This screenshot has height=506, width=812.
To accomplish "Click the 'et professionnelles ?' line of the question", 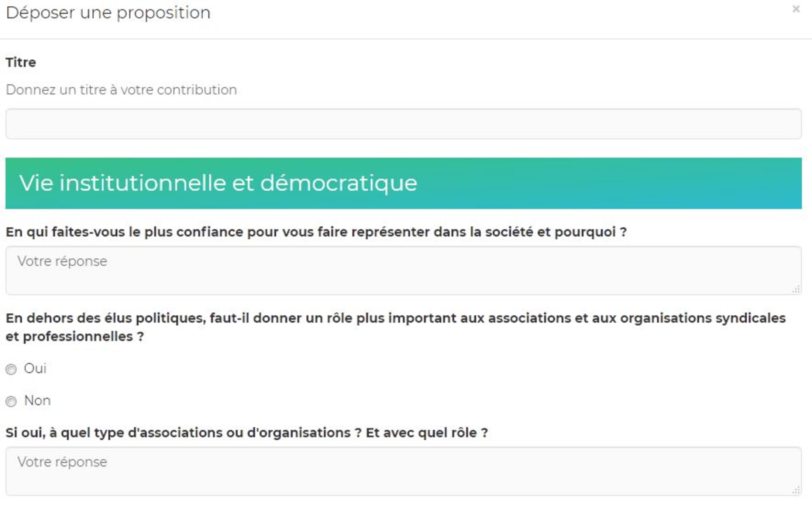I will point(75,336).
